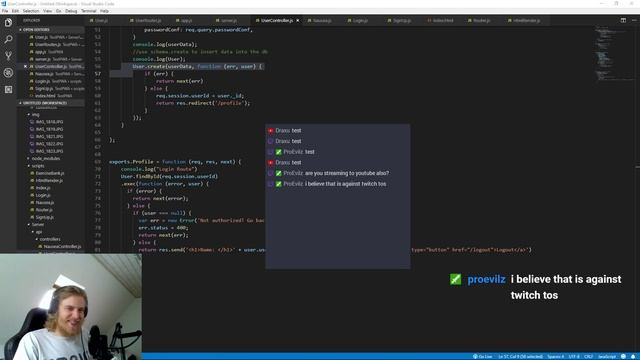
Task: Switch to the UserRouter.js editor tab
Action: 146,20
